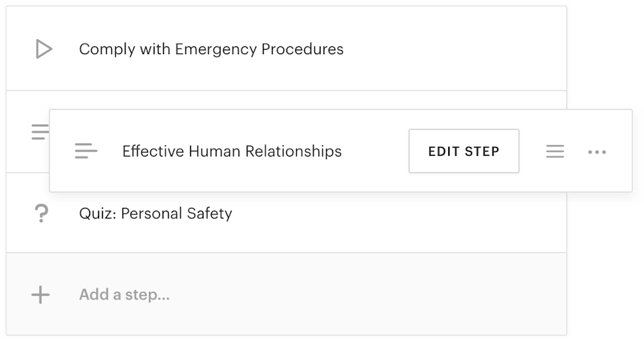Click the text-lines icon on the Effective Human Relationships card

tap(86, 151)
